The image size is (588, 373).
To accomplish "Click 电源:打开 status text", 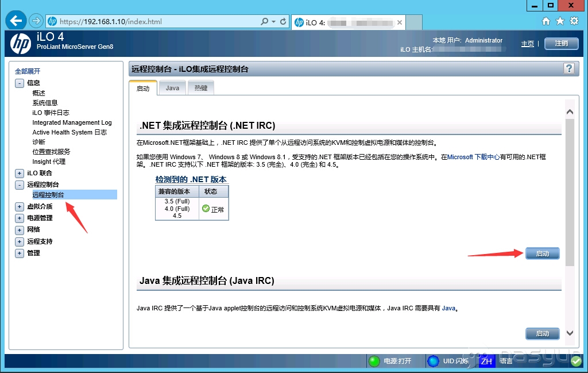I will pyautogui.click(x=397, y=361).
